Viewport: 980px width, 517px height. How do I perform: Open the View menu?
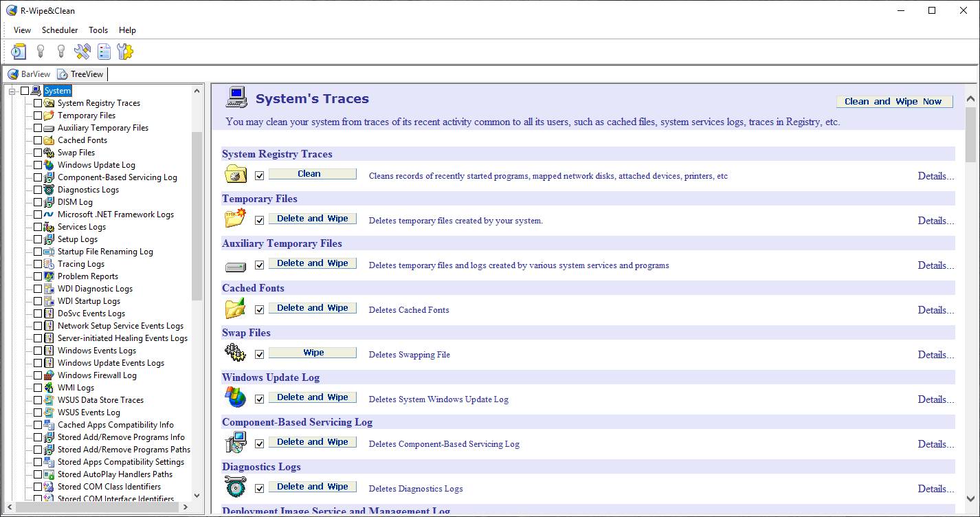pyautogui.click(x=22, y=30)
